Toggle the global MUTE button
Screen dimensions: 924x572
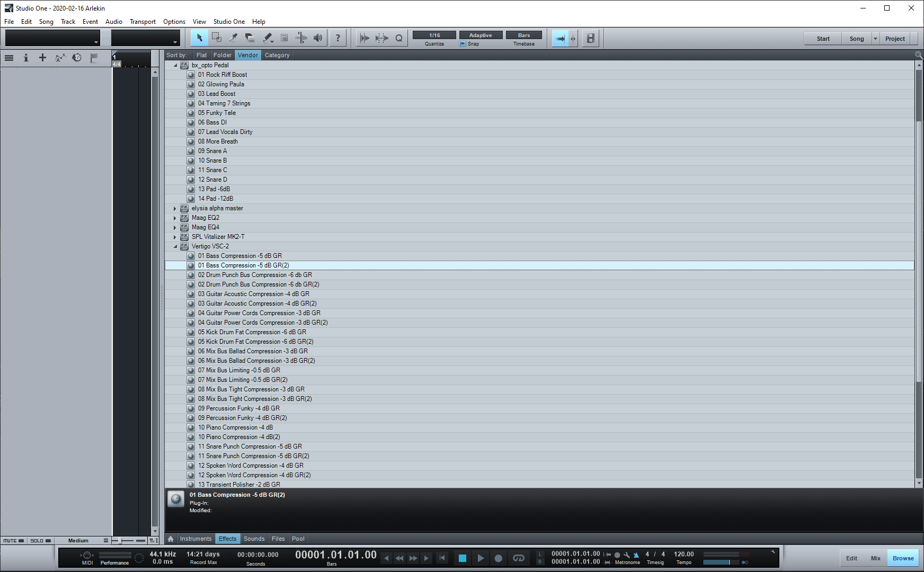(x=14, y=541)
